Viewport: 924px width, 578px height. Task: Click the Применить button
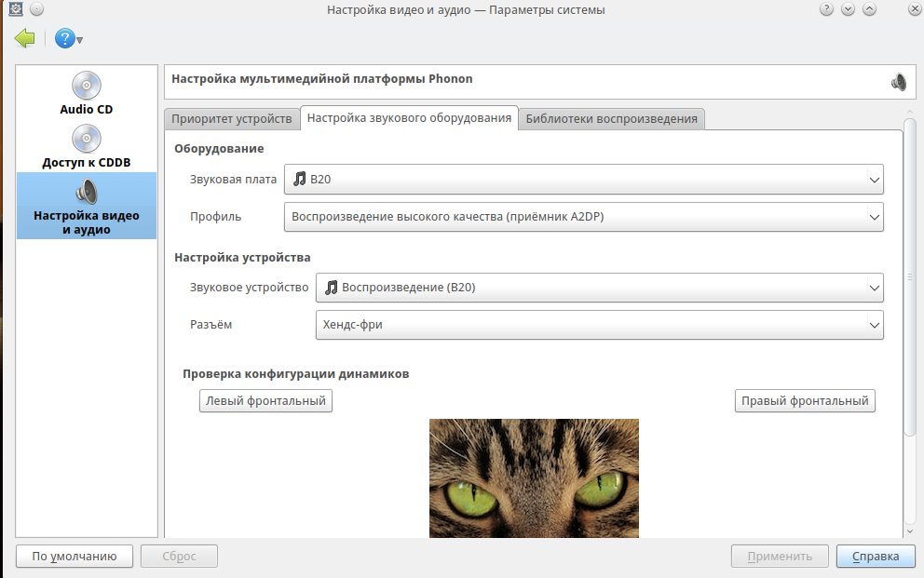[x=780, y=557]
